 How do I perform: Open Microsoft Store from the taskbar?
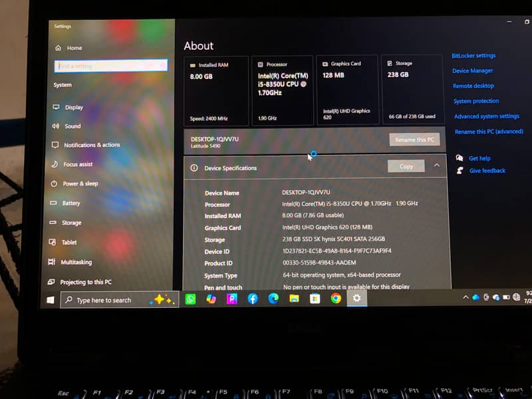315,299
